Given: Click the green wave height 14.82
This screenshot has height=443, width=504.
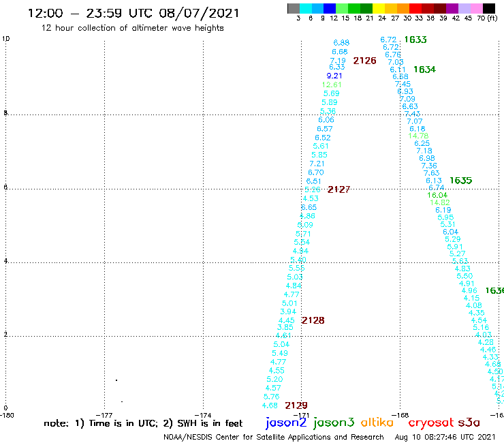Looking at the screenshot, I should tap(440, 202).
